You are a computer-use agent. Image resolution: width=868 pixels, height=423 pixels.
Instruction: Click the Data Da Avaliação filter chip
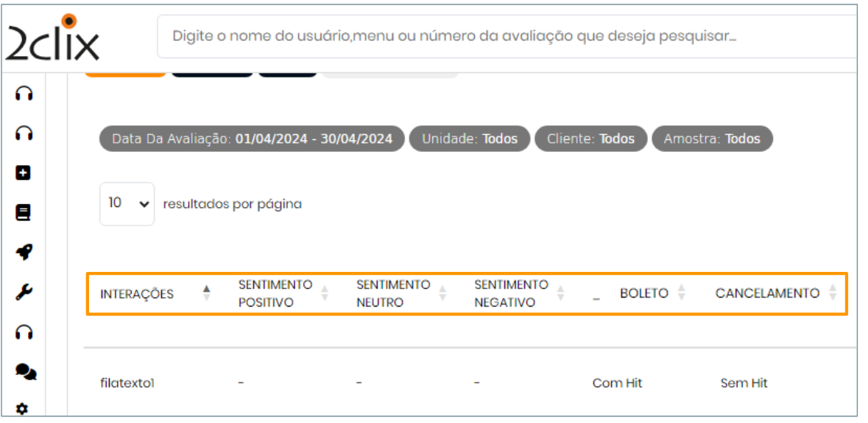point(252,139)
